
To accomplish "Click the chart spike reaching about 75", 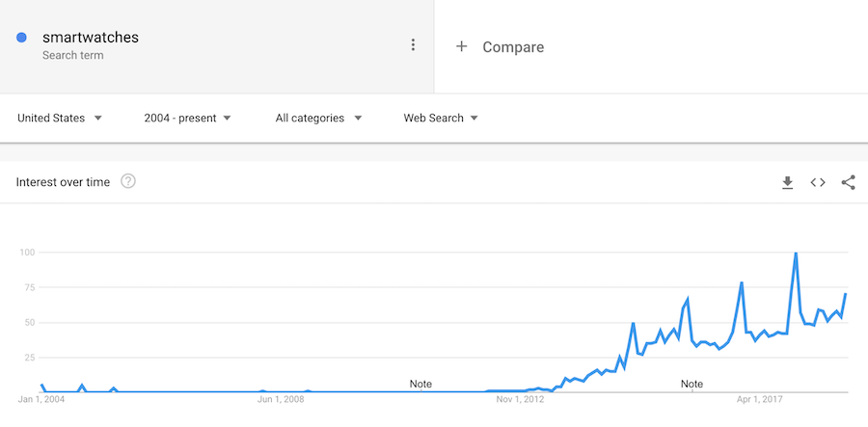I will (x=741, y=283).
